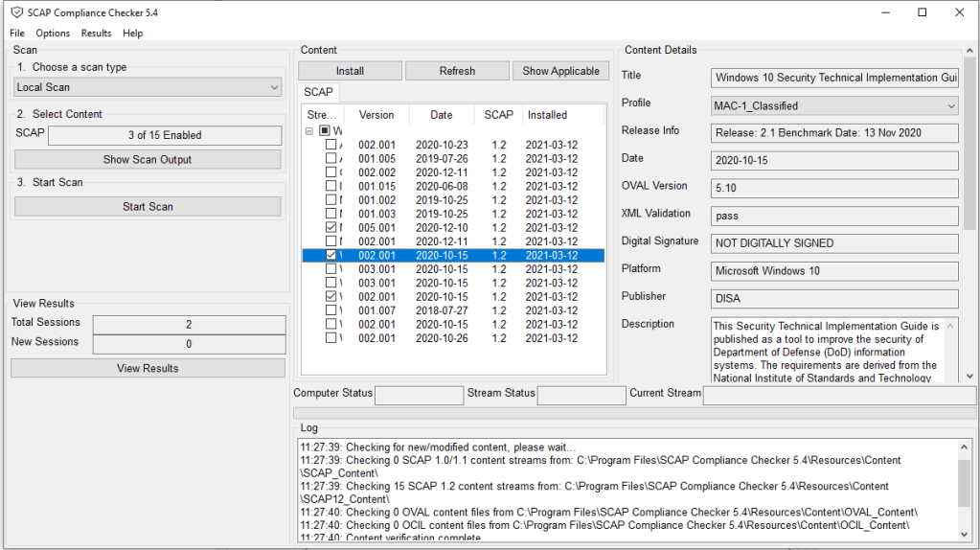The height and width of the screenshot is (550, 980).
Task: Open the Results menu
Action: (96, 34)
